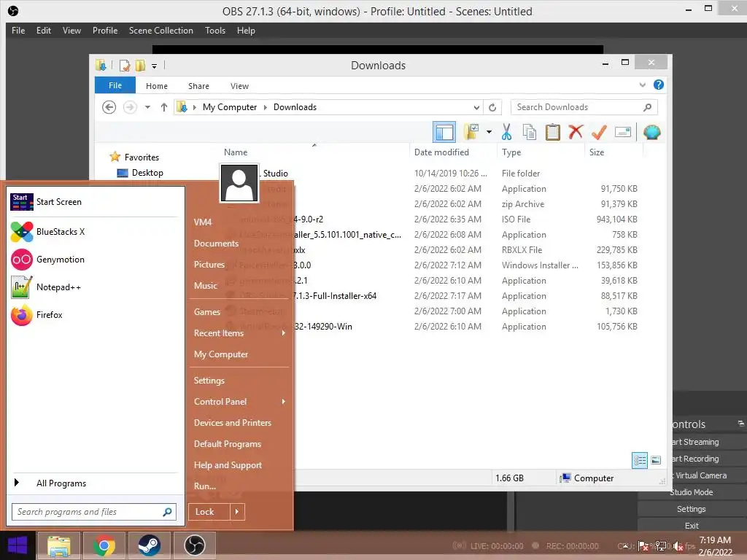Click the orange checkmark Properties icon
The width and height of the screenshot is (747, 560).
click(599, 132)
